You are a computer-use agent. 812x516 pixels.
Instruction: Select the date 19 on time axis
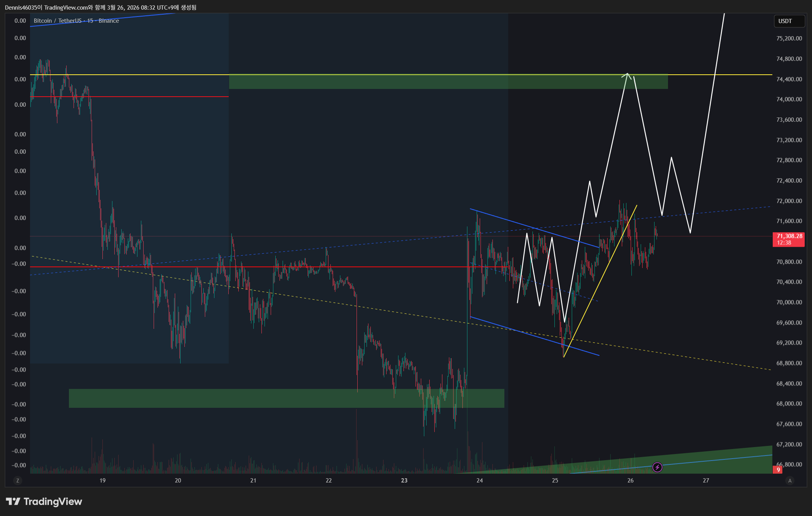point(102,481)
